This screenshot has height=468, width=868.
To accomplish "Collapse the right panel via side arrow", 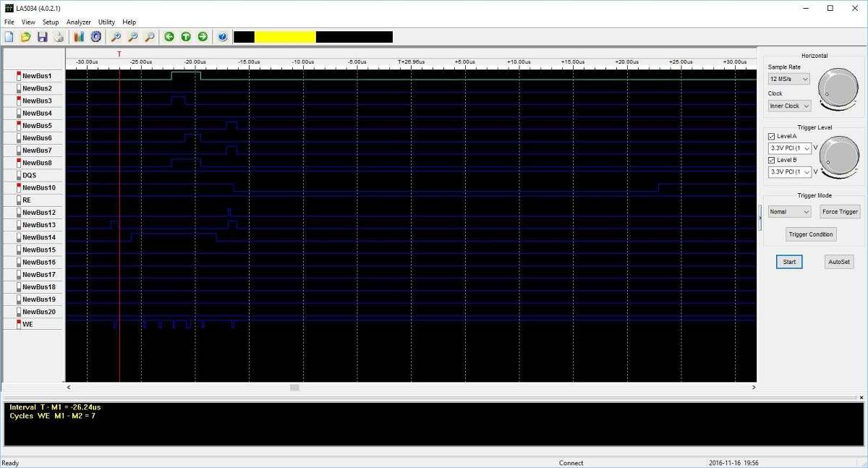I will (759, 218).
